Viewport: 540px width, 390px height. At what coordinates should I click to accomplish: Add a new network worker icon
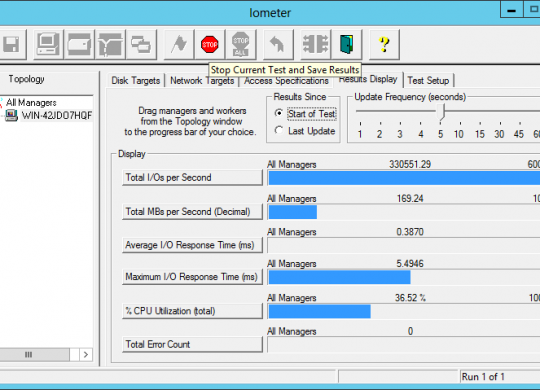[x=110, y=44]
